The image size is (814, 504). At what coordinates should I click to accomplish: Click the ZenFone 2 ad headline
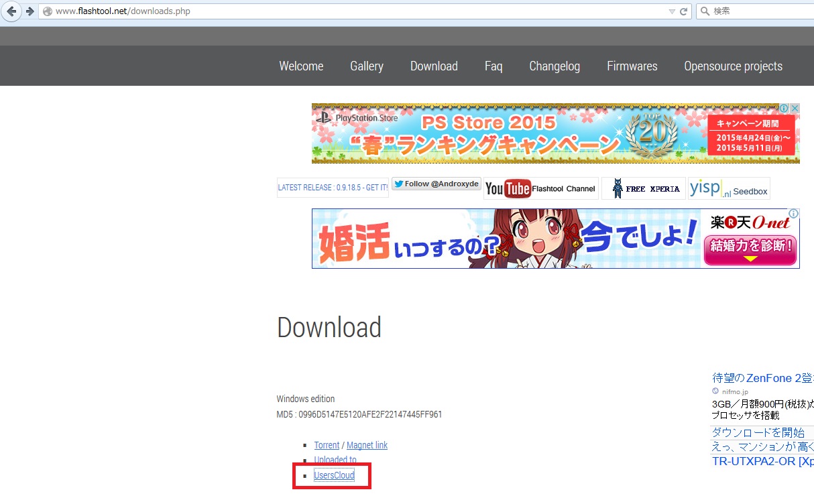(763, 378)
